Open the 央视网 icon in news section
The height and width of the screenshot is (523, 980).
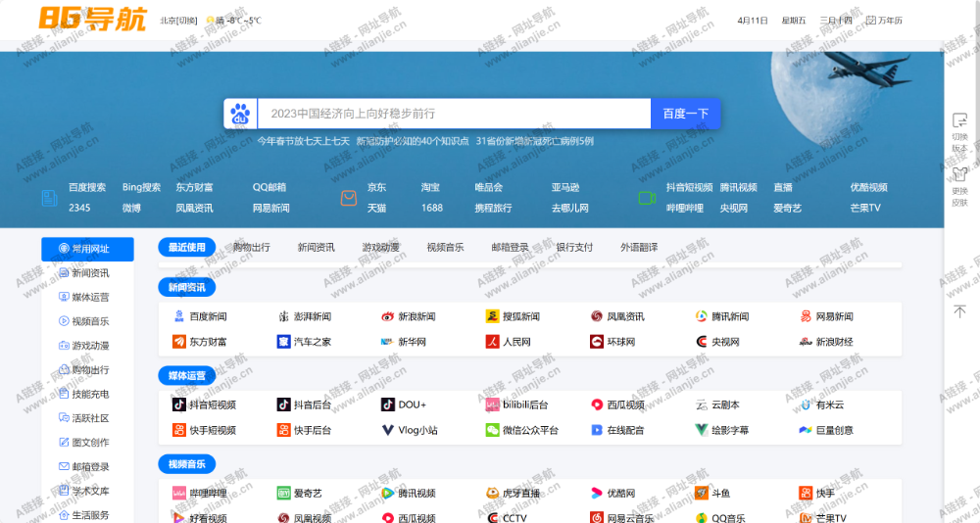pos(702,342)
